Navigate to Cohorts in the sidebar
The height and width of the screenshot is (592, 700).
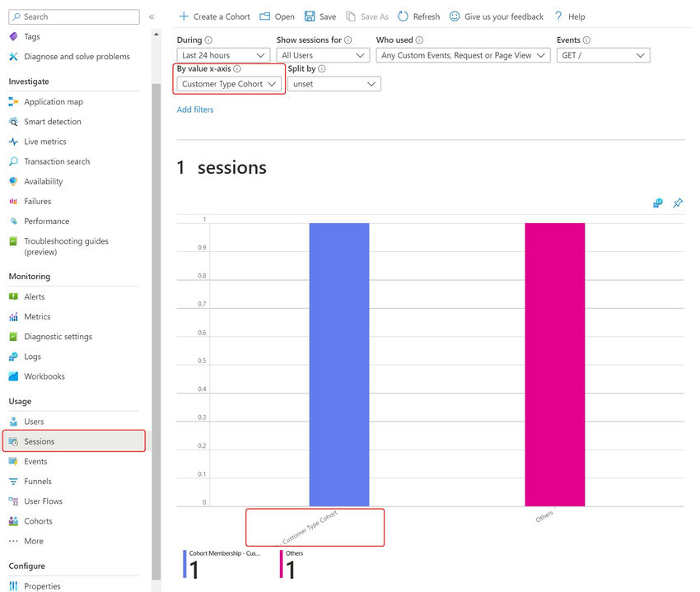click(x=39, y=521)
